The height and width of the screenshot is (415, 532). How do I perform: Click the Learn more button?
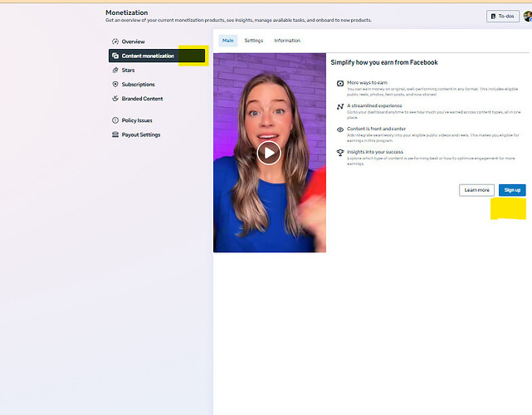pos(476,190)
